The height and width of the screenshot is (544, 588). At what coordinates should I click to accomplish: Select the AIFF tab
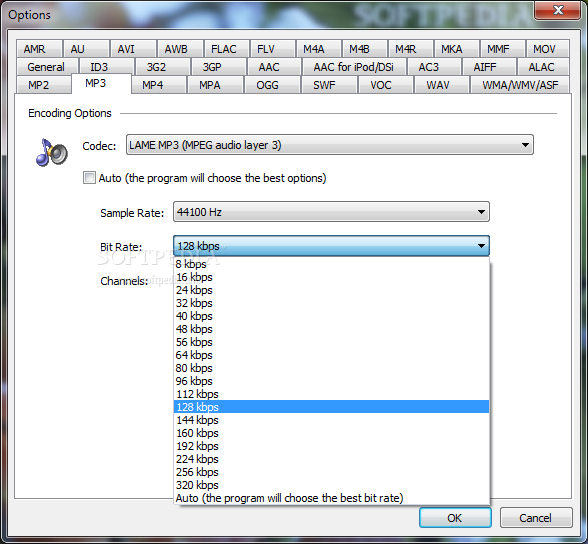[x=489, y=67]
